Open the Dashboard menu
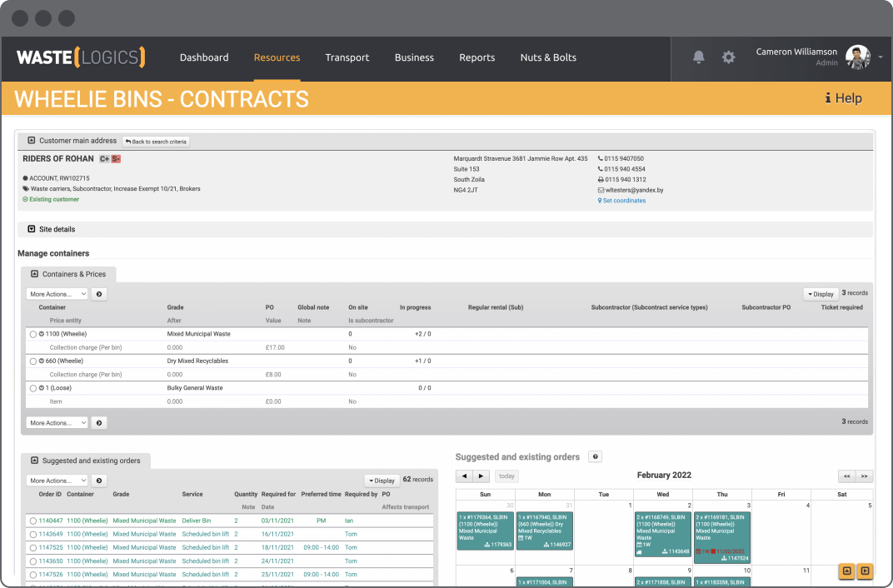The width and height of the screenshot is (893, 588). coord(204,57)
